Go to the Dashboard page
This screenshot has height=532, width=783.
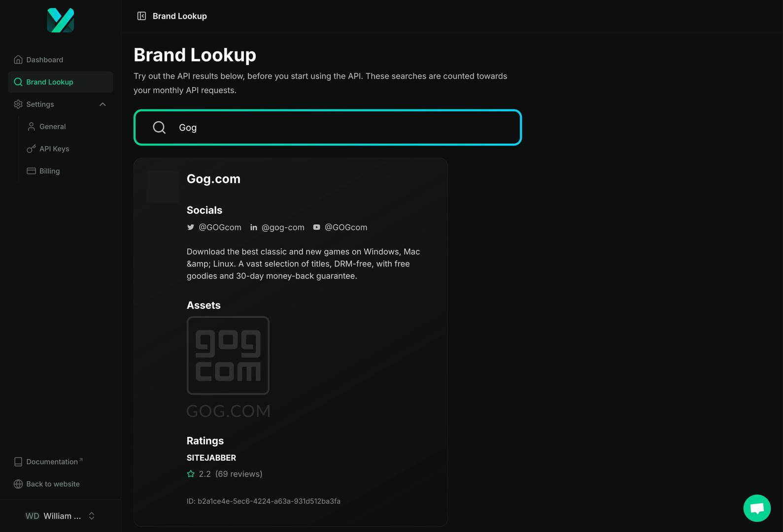(x=44, y=60)
